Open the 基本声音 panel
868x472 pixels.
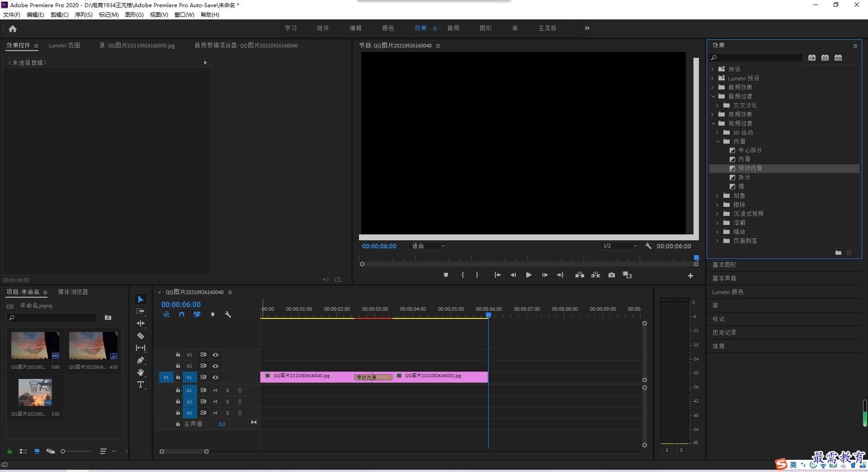[x=724, y=278]
